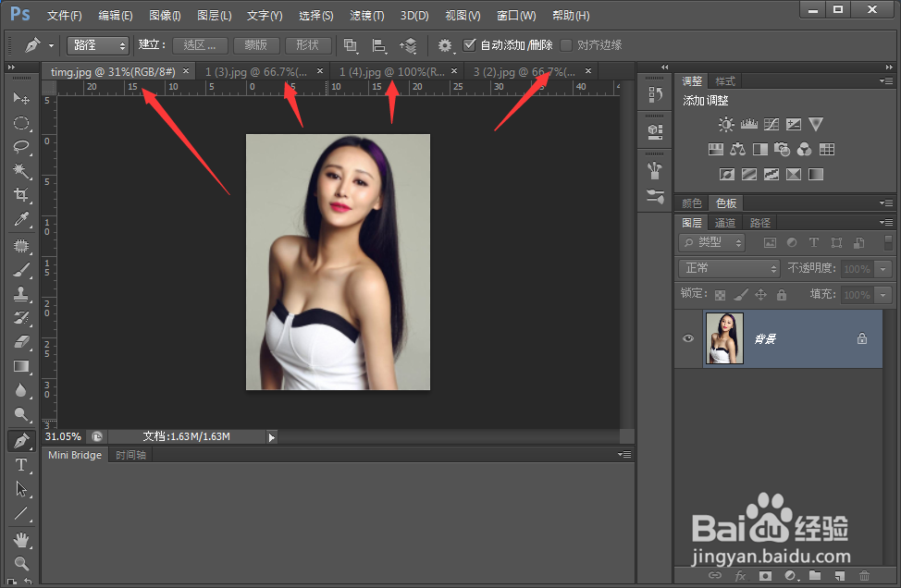Add Exposure adjustment

tap(794, 124)
